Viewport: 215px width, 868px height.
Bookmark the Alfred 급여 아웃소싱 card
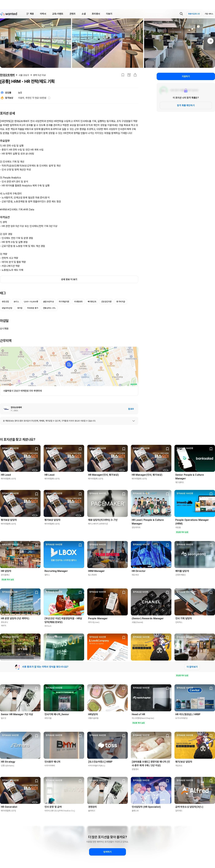211,781
